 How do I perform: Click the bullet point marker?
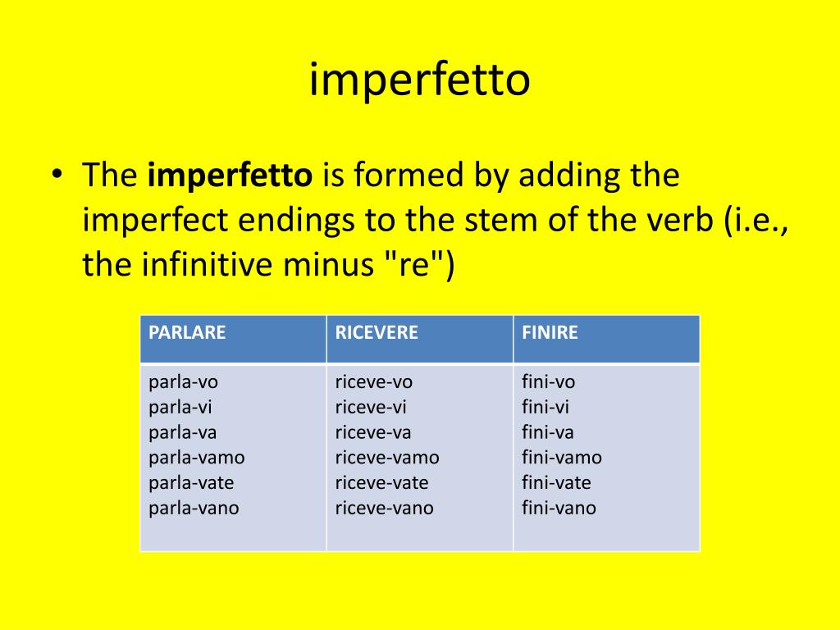(x=57, y=174)
